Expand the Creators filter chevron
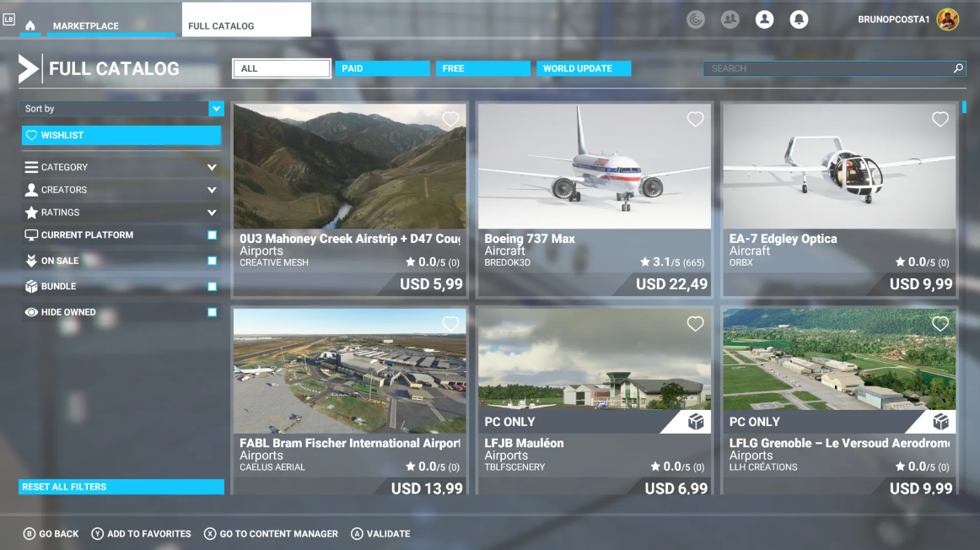Viewport: 980px width, 550px height. pyautogui.click(x=212, y=190)
